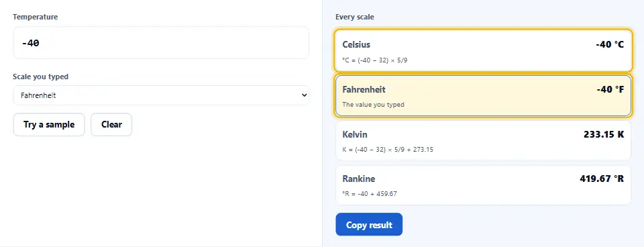
Task: Click the Every scale heading
Action: click(355, 17)
